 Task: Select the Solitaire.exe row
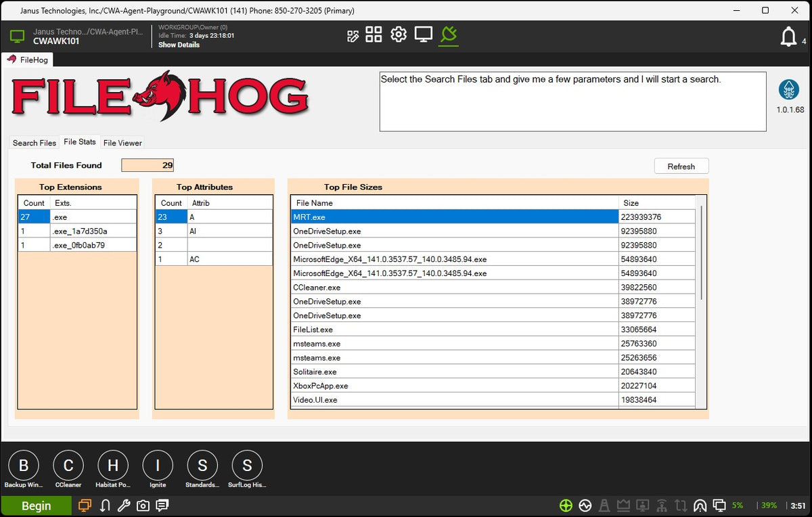coord(493,372)
